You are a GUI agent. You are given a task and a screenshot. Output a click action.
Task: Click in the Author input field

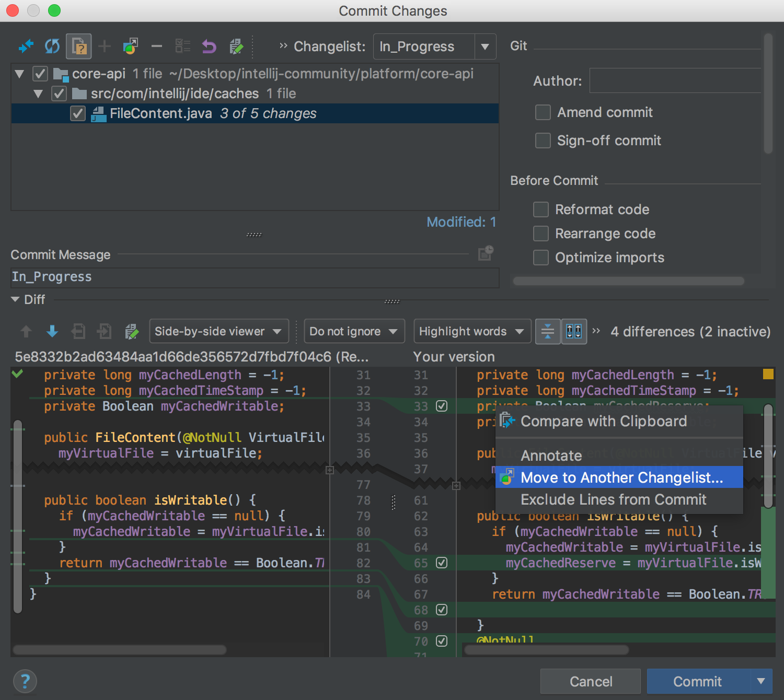(674, 80)
